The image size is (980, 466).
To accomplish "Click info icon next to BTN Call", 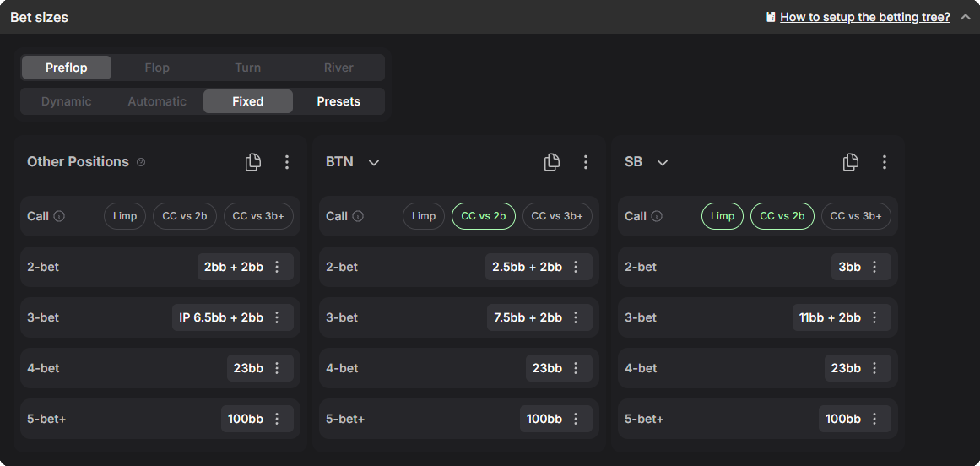I will click(358, 217).
